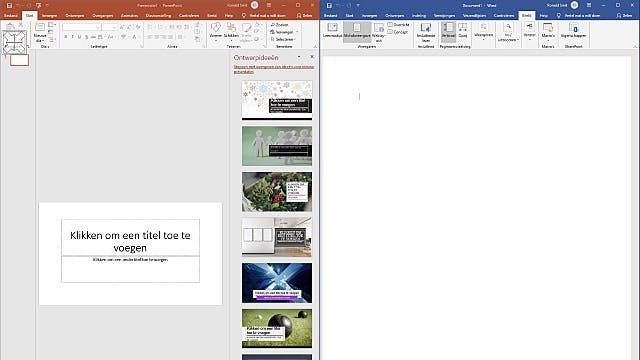Select the paper family design idea thumbnail

277,146
